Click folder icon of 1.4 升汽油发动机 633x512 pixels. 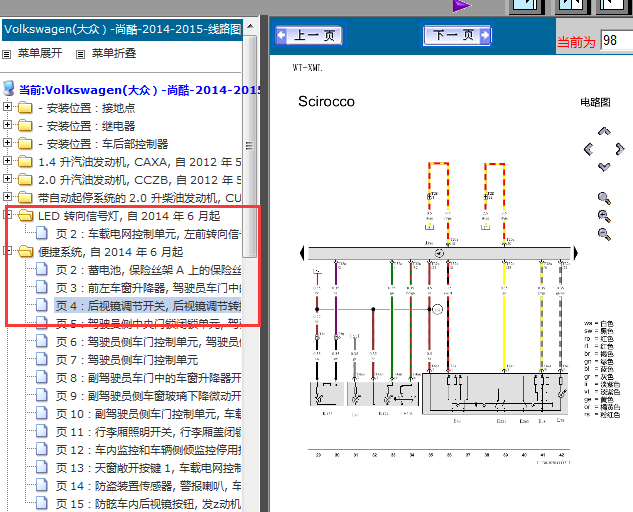(x=25, y=162)
